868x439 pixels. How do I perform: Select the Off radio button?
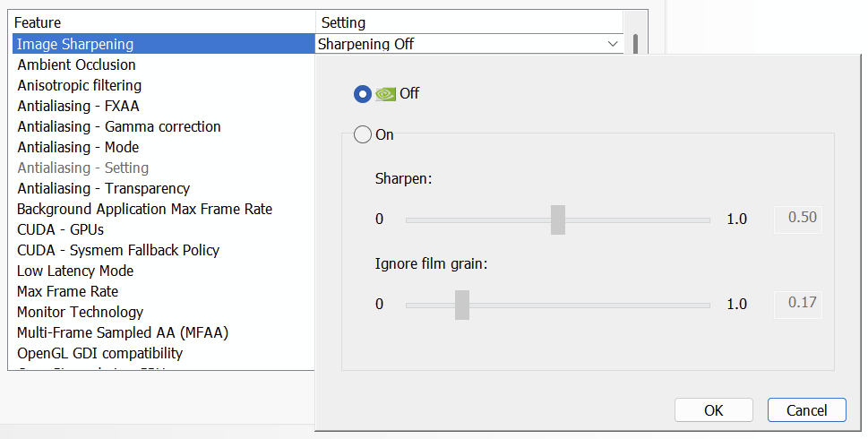363,94
